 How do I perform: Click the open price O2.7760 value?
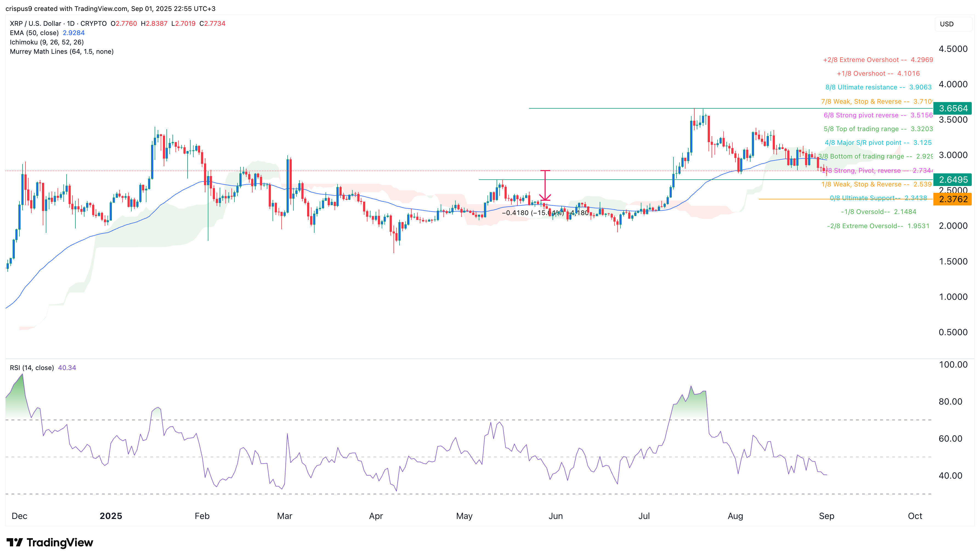[x=124, y=23]
